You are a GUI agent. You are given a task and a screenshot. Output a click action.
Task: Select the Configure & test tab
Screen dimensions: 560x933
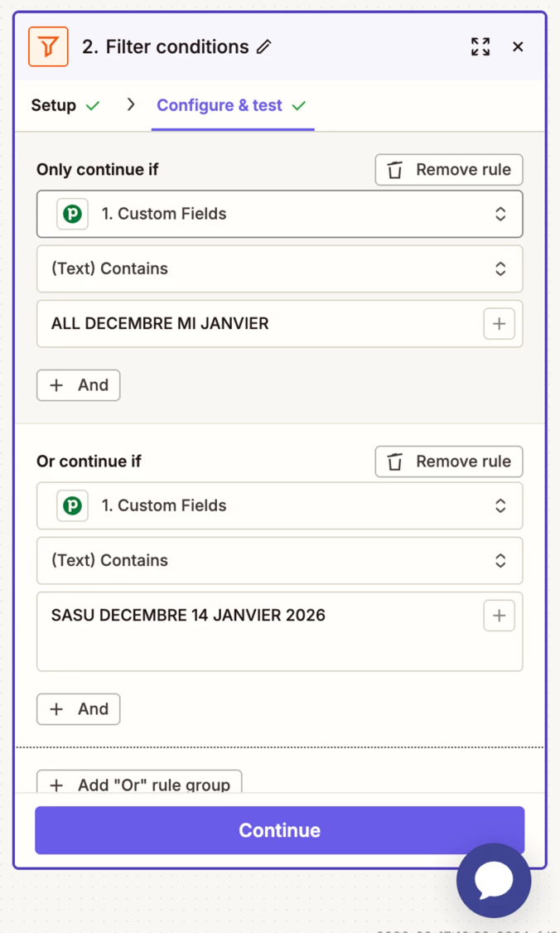[x=231, y=105]
